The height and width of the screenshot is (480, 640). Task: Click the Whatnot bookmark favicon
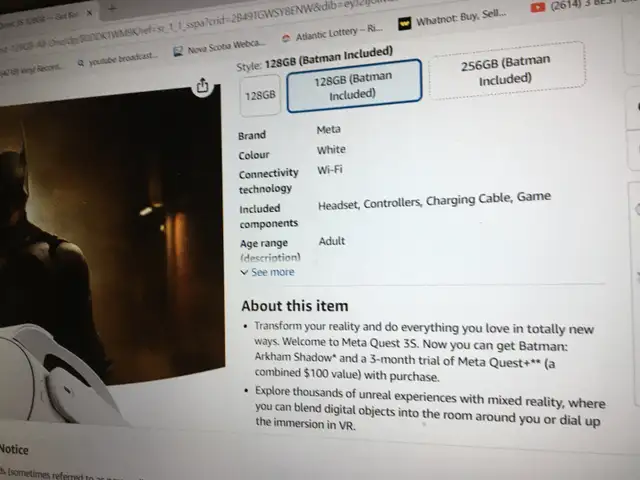click(x=404, y=24)
